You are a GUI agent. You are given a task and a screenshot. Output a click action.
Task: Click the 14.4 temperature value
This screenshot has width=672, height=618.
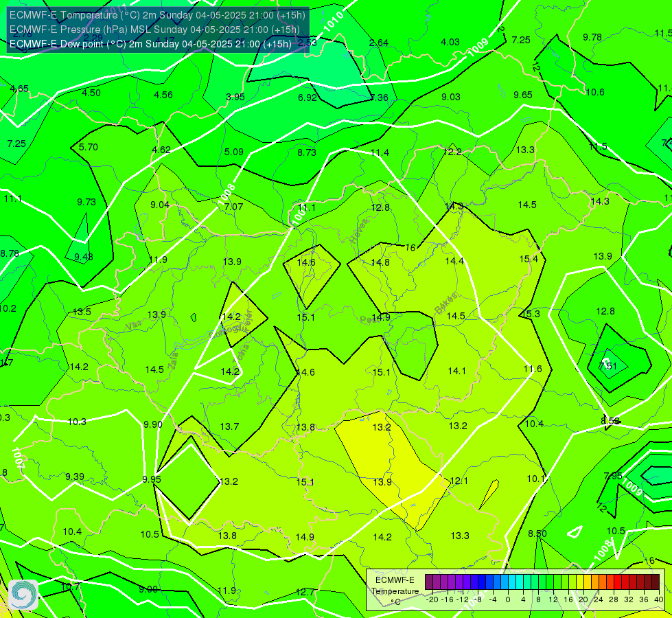pyautogui.click(x=454, y=261)
